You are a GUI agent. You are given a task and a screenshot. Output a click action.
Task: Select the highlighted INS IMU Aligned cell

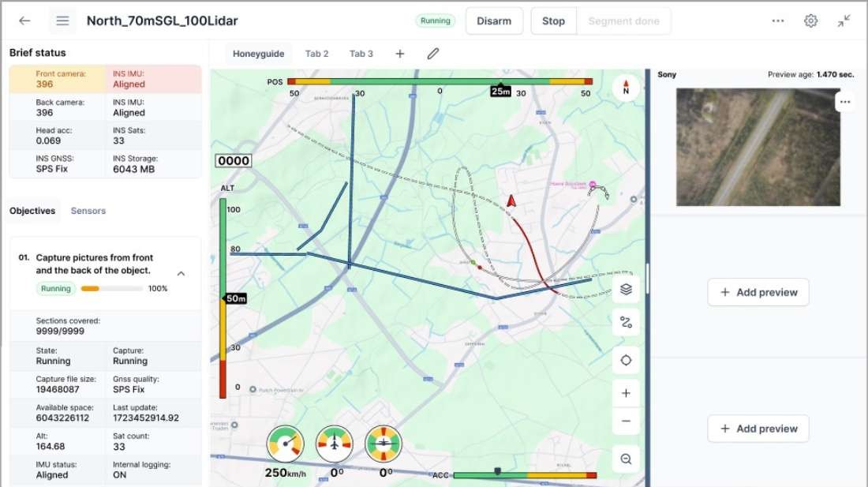[x=153, y=79]
